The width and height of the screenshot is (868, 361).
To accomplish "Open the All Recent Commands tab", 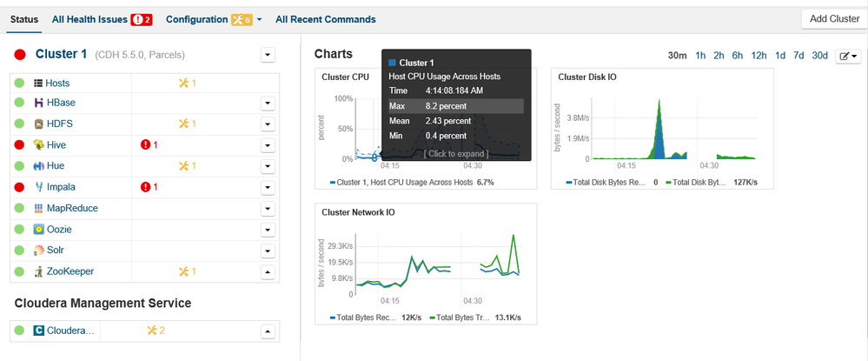I will tap(325, 19).
